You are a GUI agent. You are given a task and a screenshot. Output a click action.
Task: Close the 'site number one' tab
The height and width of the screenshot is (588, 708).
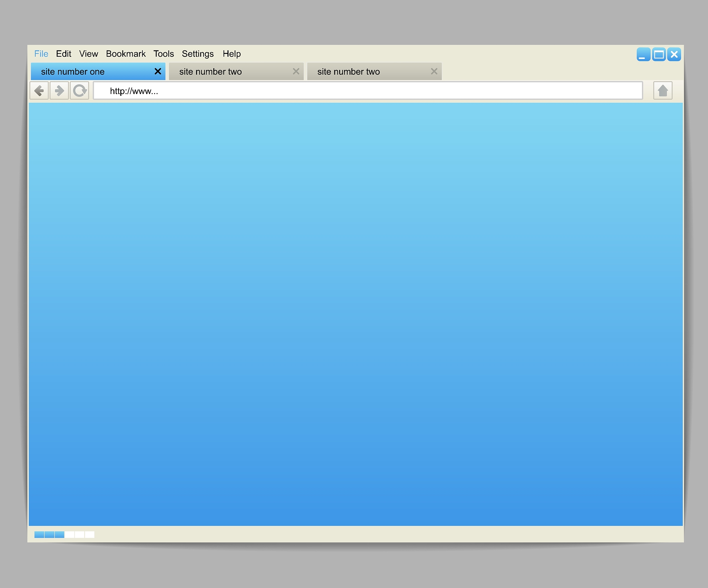pyautogui.click(x=158, y=71)
